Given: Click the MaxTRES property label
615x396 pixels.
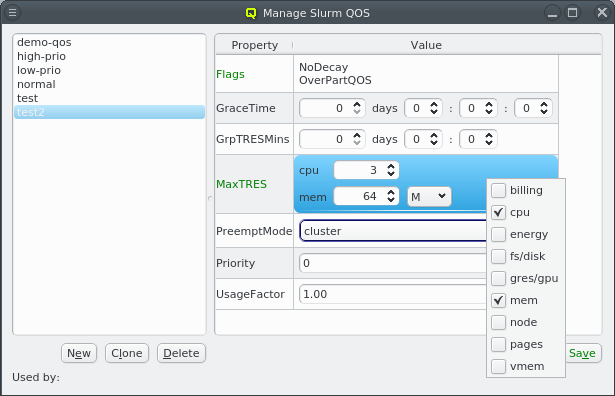Looking at the screenshot, I should [241, 184].
